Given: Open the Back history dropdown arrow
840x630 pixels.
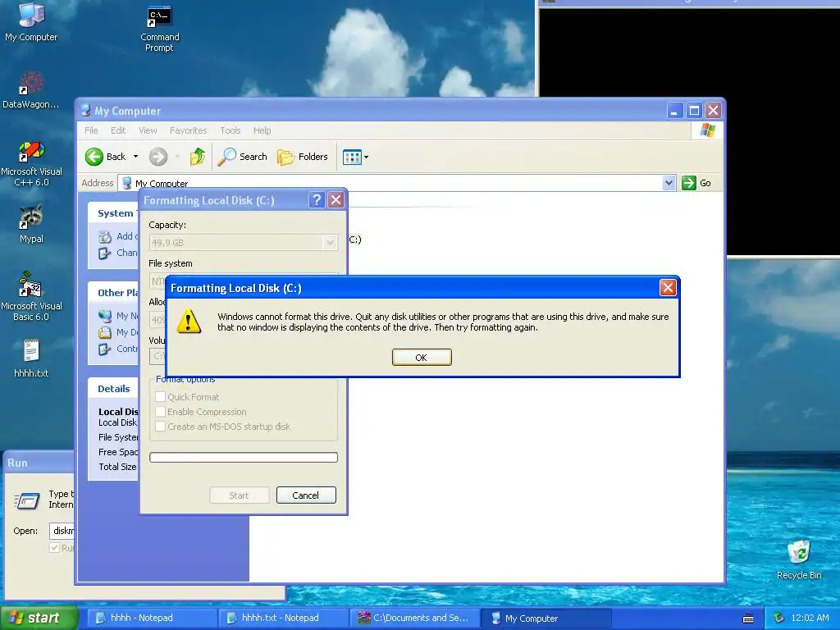Looking at the screenshot, I should (x=135, y=157).
